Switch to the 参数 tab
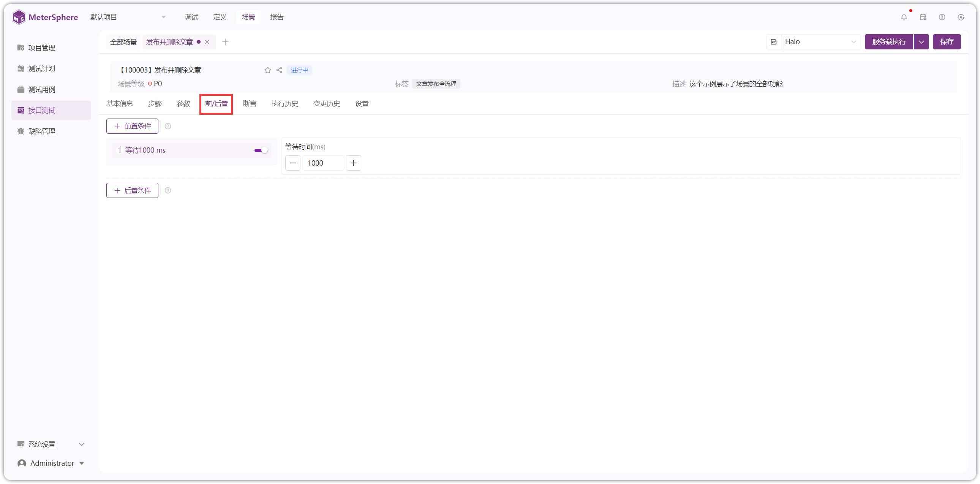Screen dimensions: 980x484 point(183,104)
